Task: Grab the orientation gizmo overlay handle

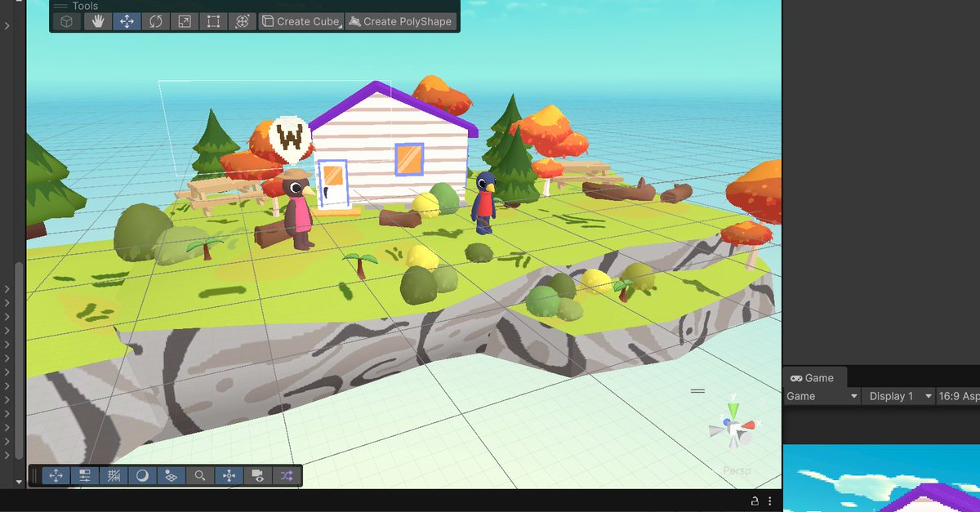Action: click(x=697, y=391)
